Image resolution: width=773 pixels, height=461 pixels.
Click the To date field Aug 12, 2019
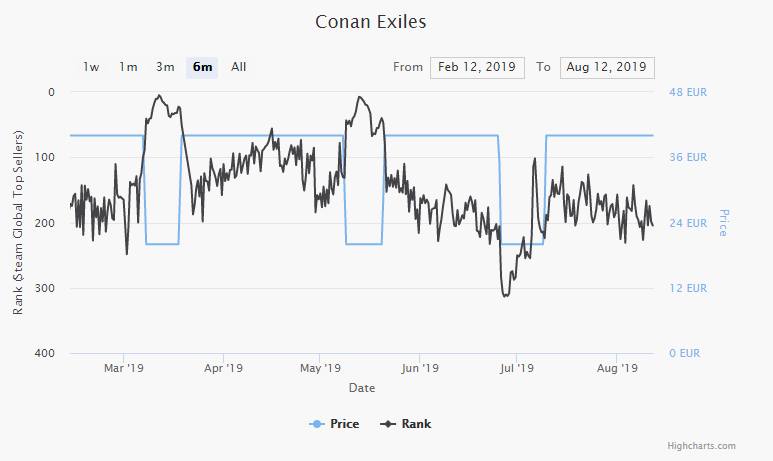coord(607,67)
